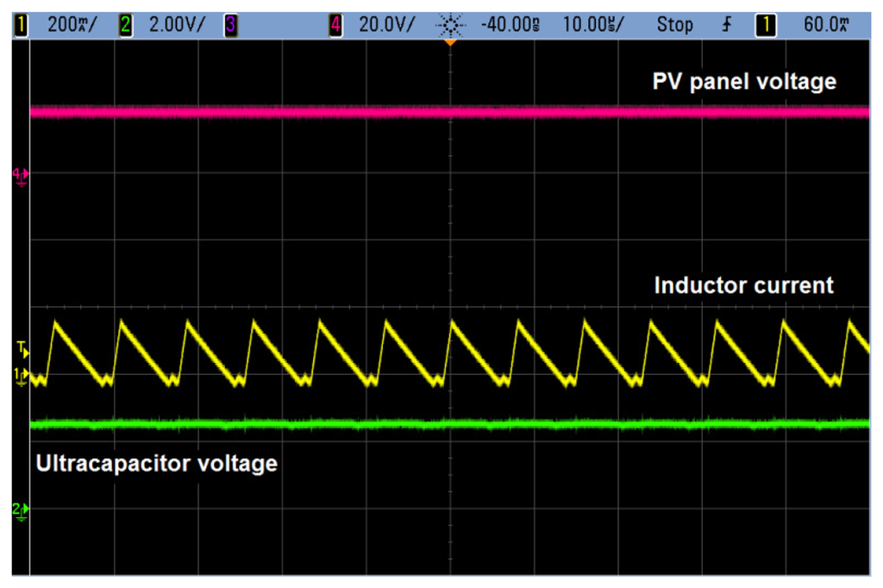Click the 60.0m trigger level value

coord(825,25)
